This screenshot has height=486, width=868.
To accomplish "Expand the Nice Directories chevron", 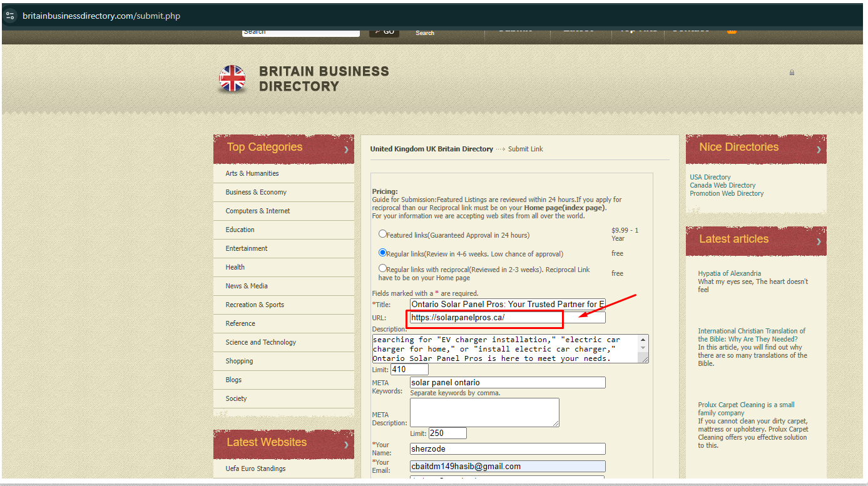I will coord(819,149).
